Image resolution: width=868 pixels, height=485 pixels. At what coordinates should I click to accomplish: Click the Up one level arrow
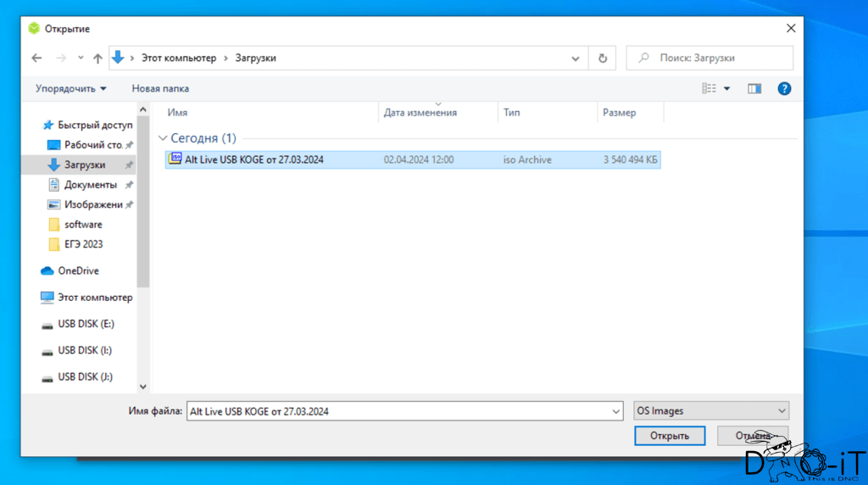(x=97, y=59)
